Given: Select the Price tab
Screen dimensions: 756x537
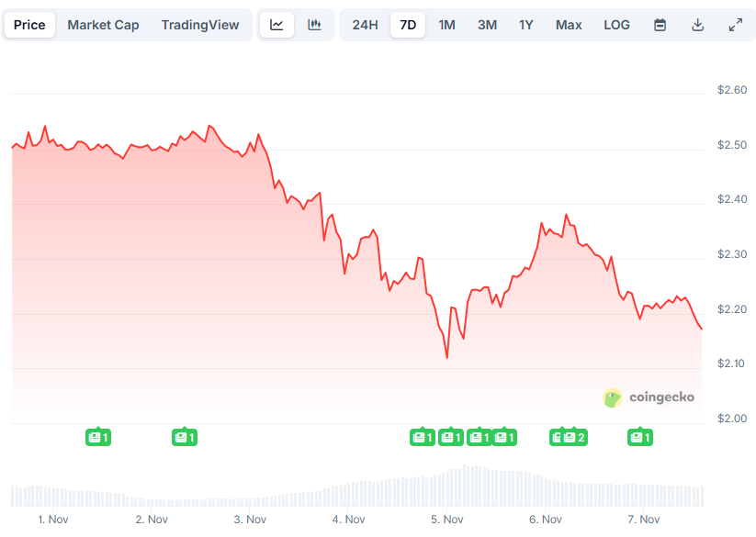Looking at the screenshot, I should 29,25.
